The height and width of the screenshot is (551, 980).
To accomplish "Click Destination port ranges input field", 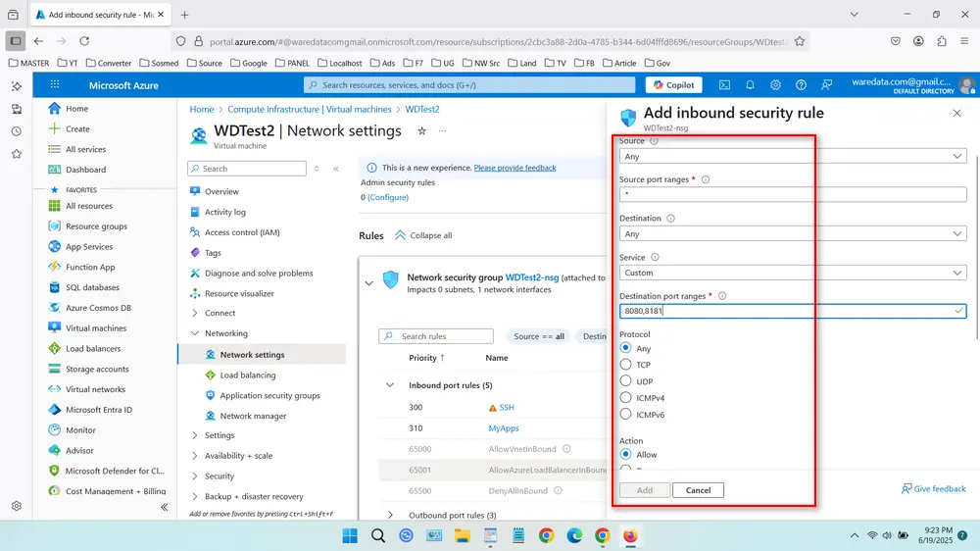I will pos(793,311).
